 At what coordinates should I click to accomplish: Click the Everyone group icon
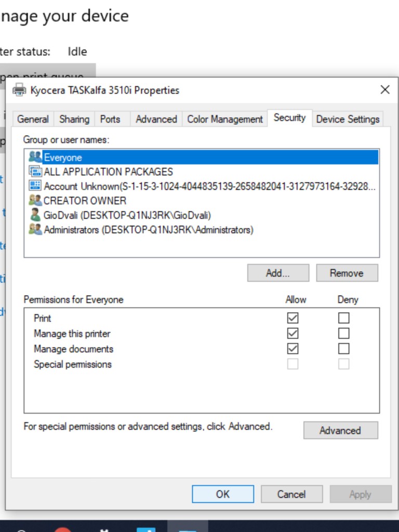click(x=35, y=157)
